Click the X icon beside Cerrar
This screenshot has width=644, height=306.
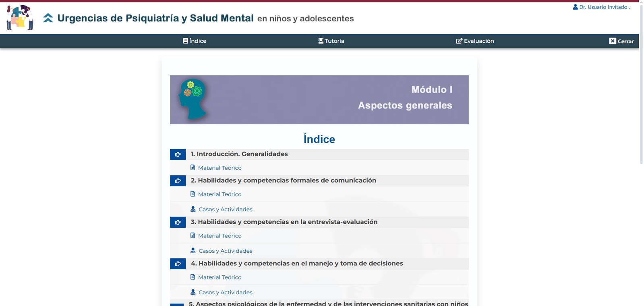point(612,41)
